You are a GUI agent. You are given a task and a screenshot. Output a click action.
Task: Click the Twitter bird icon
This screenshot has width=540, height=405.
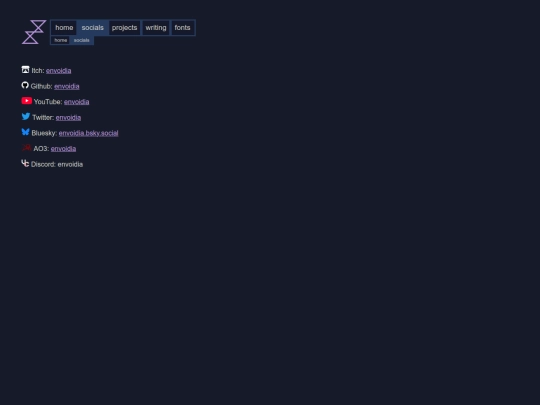(x=26, y=116)
